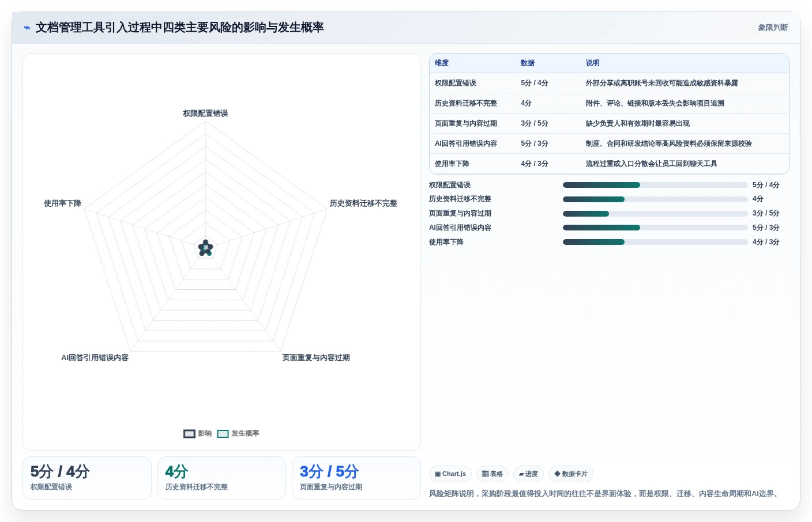Click the 使用率下降 progress bar
Image resolution: width=812 pixels, height=522 pixels.
(x=655, y=242)
